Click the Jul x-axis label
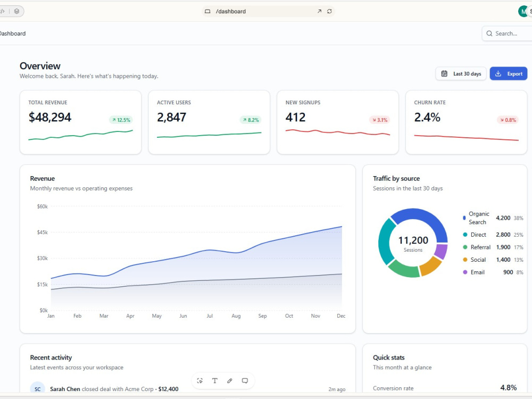Viewport: 532px width, 399px height. [210, 316]
